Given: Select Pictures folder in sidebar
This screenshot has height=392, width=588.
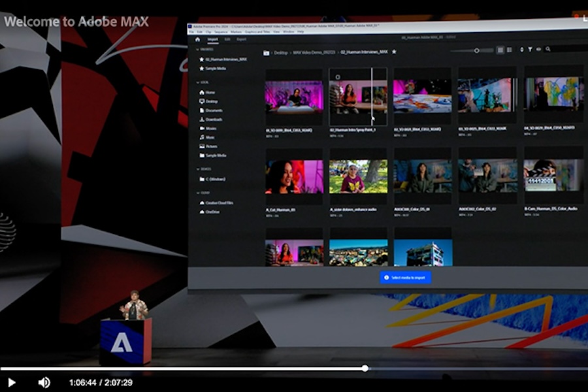Looking at the screenshot, I should click(x=208, y=146).
